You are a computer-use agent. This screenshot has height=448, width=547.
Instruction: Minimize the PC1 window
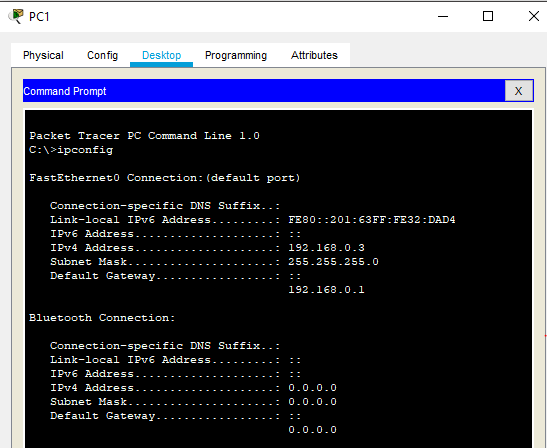(x=443, y=16)
